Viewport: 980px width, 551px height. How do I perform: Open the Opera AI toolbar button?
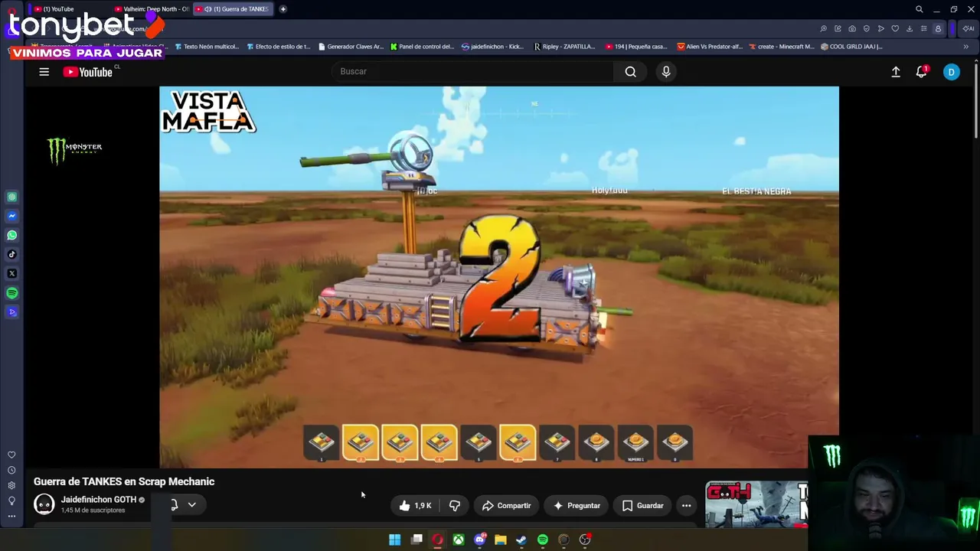967,29
